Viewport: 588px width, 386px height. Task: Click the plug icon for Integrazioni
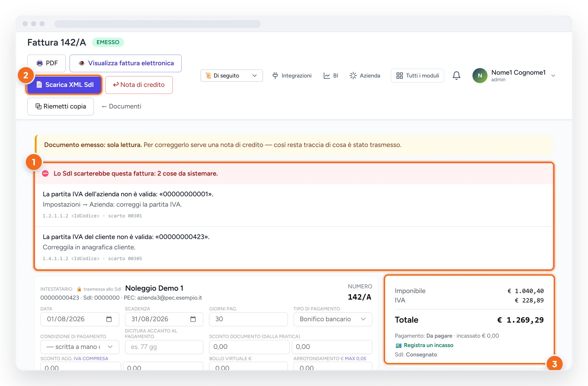pyautogui.click(x=275, y=76)
